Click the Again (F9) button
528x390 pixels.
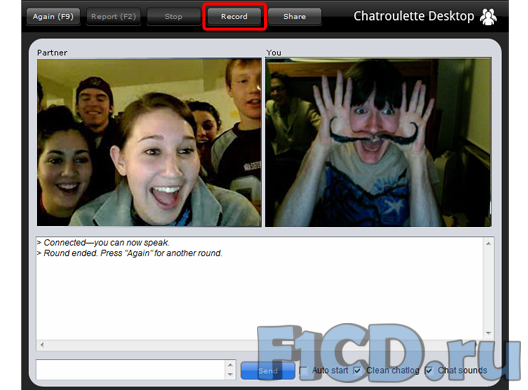click(x=53, y=17)
